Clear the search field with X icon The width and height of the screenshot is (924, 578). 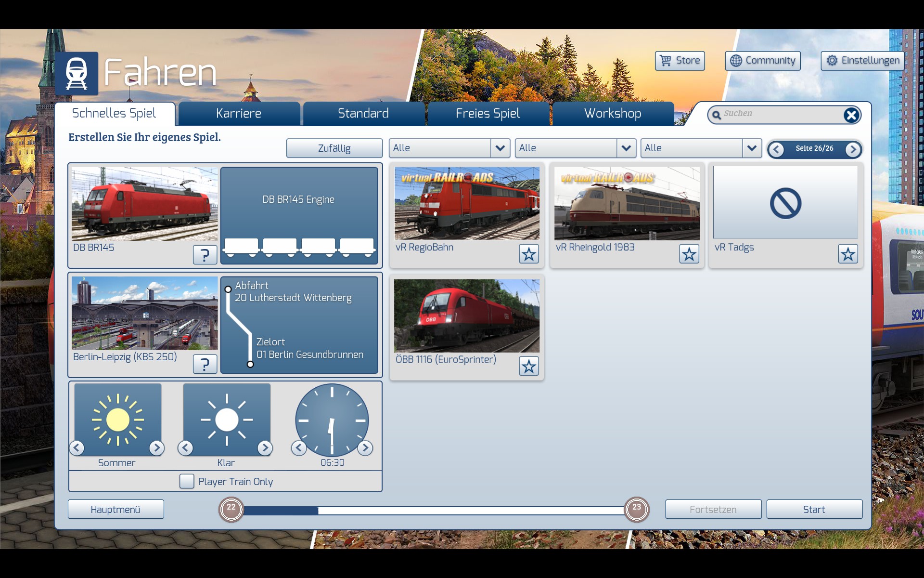pyautogui.click(x=851, y=115)
